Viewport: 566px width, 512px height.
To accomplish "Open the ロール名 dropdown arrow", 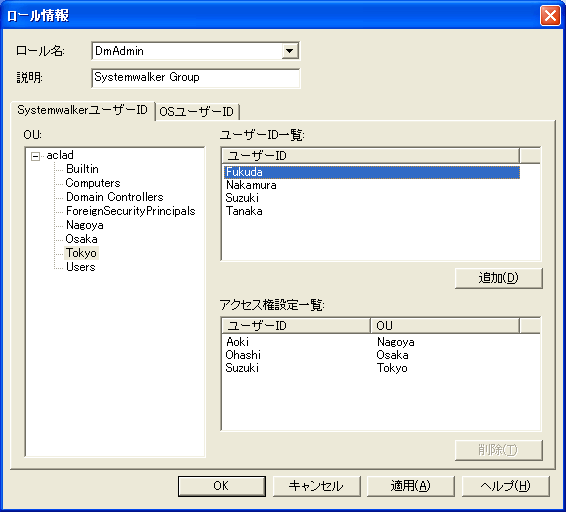I will (x=289, y=51).
